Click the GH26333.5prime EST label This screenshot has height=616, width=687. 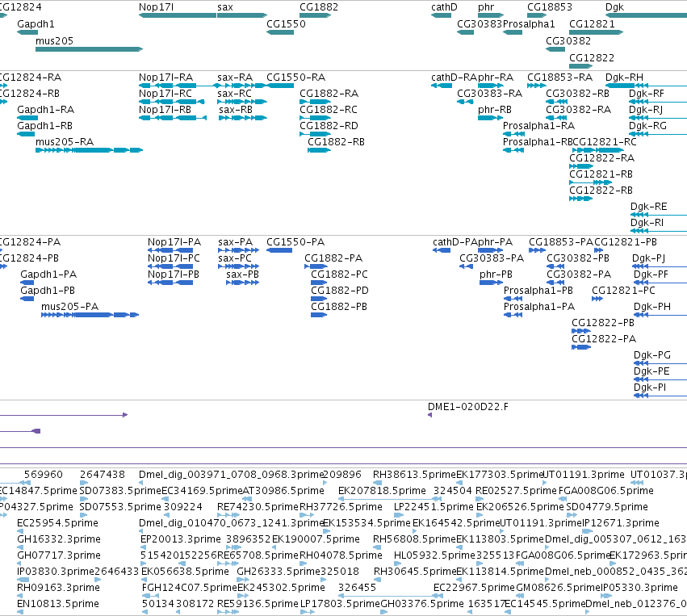pyautogui.click(x=279, y=572)
